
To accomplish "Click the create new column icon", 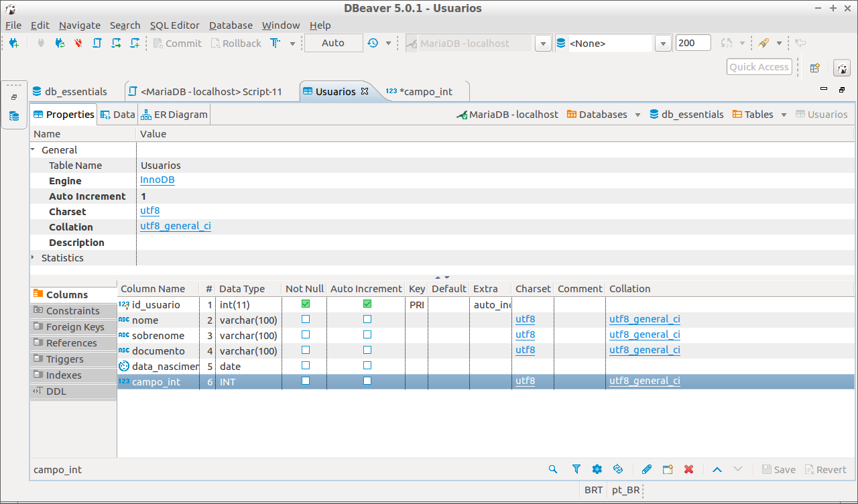I will [x=668, y=469].
